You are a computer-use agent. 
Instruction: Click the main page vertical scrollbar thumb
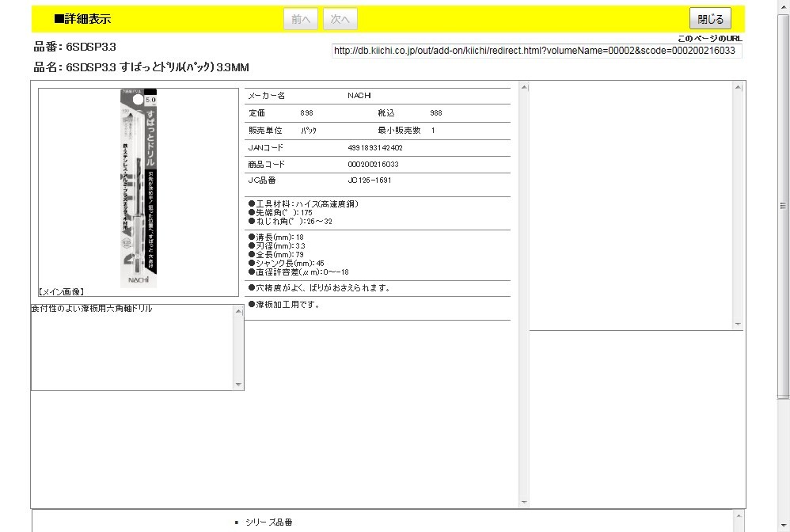coord(783,207)
